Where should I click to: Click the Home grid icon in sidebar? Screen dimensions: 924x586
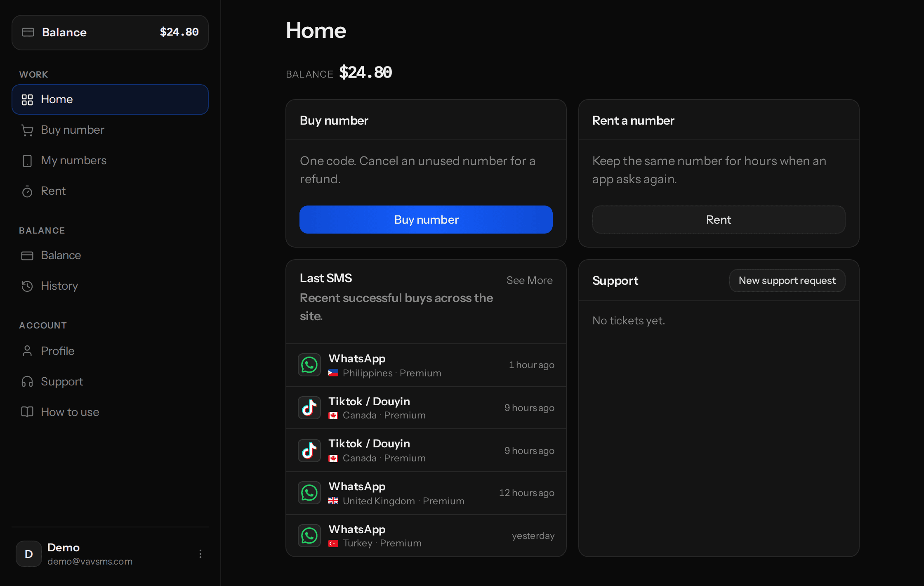[27, 99]
